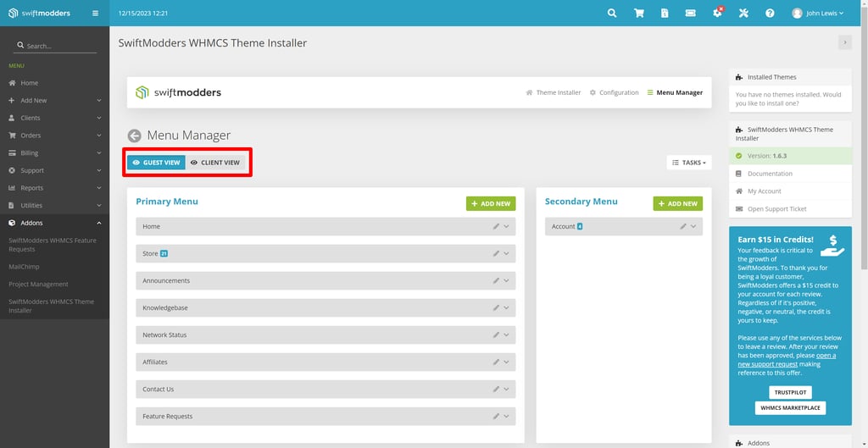Image resolution: width=868 pixels, height=448 pixels.
Task: Edit the Affiliates menu item pencil
Action: pyautogui.click(x=496, y=362)
